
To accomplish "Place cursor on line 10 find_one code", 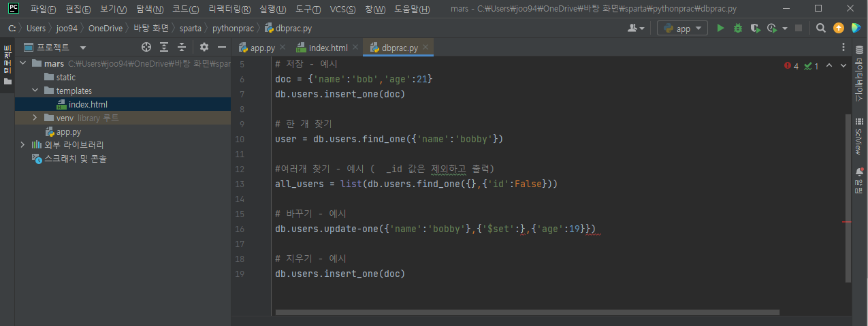I will pos(389,139).
